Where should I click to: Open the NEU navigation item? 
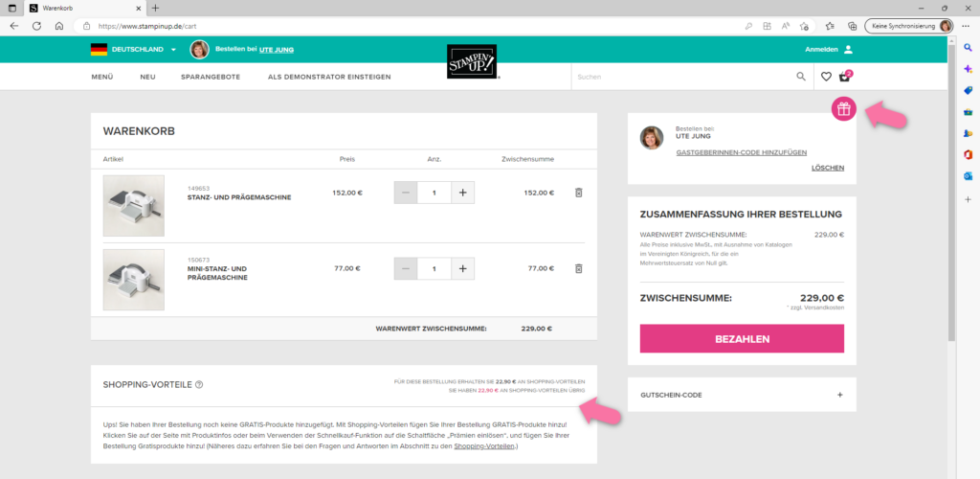point(147,77)
